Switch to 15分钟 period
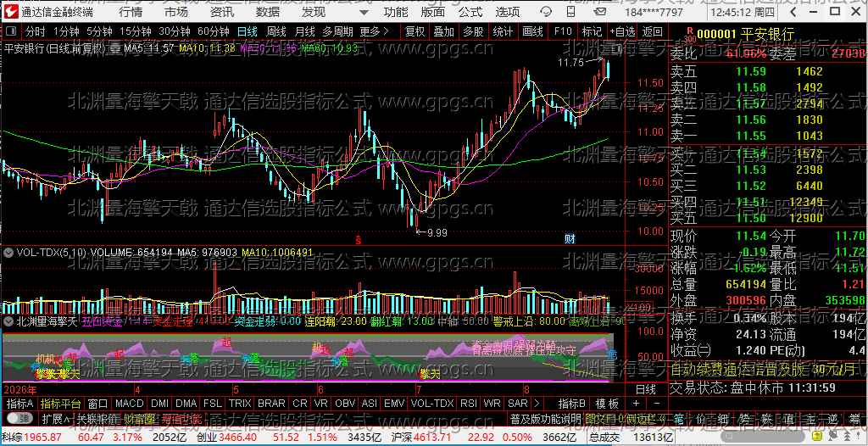Screen dimensions: 868x446 click(x=135, y=31)
